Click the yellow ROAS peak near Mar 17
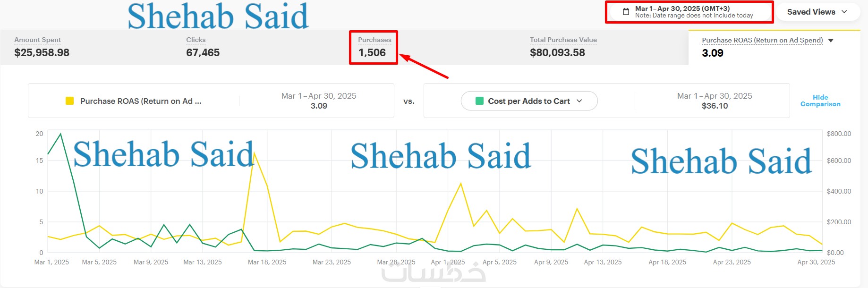The height and width of the screenshot is (288, 868). (255, 153)
